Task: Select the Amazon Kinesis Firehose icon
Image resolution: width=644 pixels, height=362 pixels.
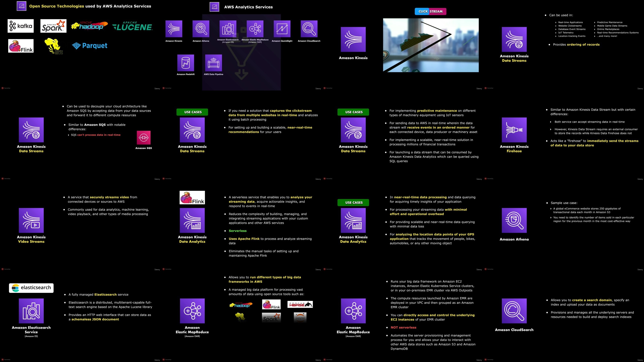Action: coord(514,130)
